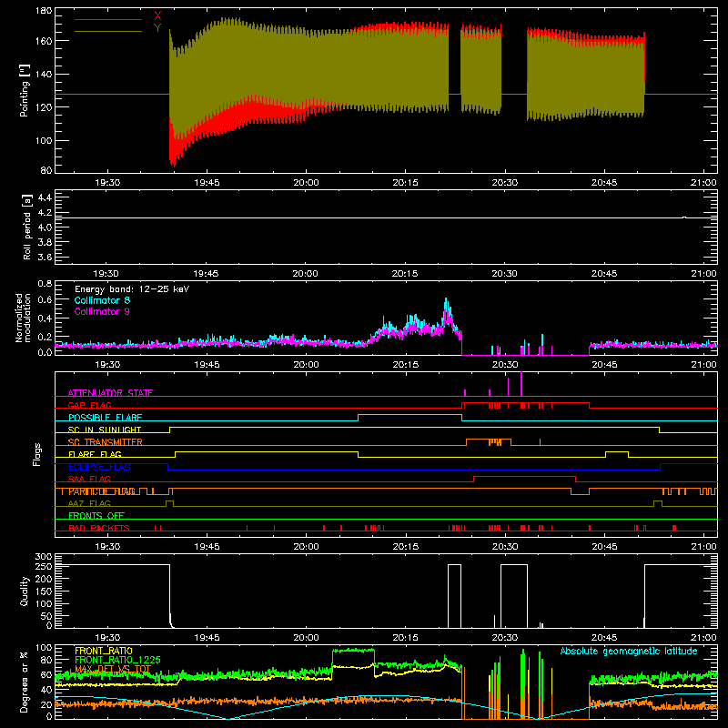Click the SAA_FLAG label
Screen dimensions: 728x728
[89, 479]
